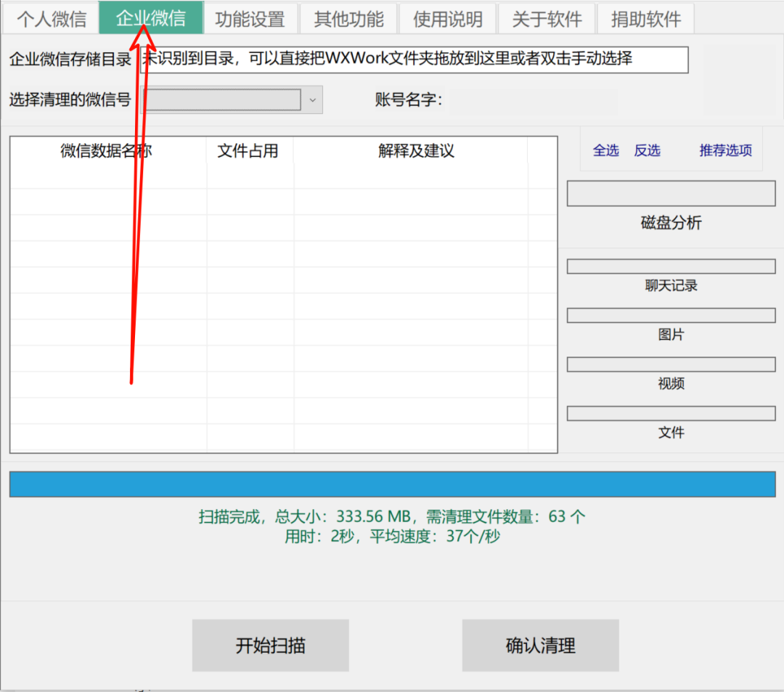This screenshot has width=784, height=692.
Task: Expand the 选择清理的微信号 dropdown
Action: click(225, 99)
